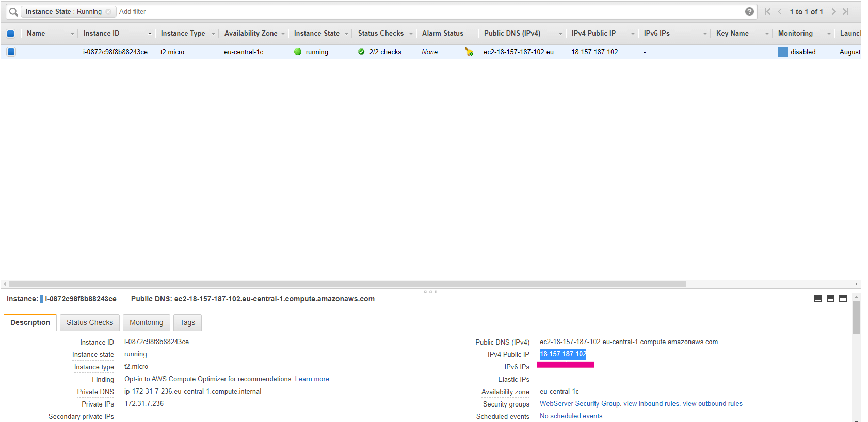The height and width of the screenshot is (422, 868).
Task: Go to first page of results
Action: (767, 12)
